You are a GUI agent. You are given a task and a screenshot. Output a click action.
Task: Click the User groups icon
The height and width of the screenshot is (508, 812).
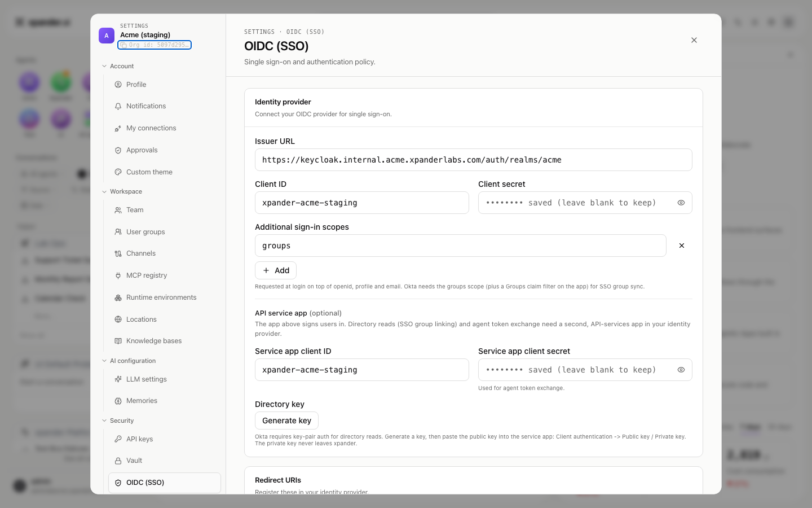(x=118, y=232)
